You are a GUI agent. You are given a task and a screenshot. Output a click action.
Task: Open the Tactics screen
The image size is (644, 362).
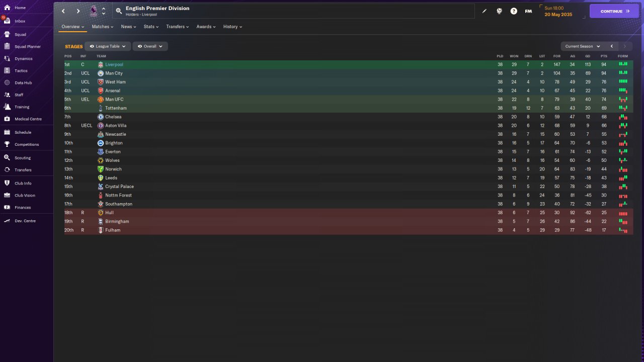(21, 71)
